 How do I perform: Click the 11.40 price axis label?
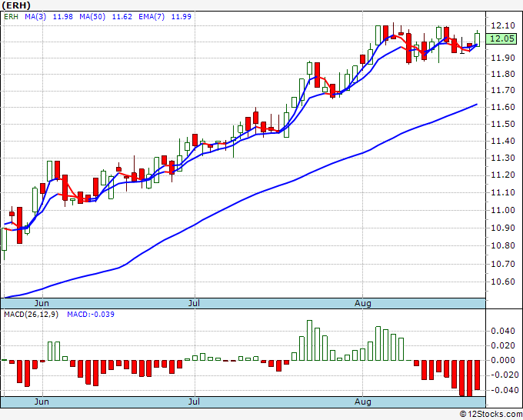(x=503, y=141)
